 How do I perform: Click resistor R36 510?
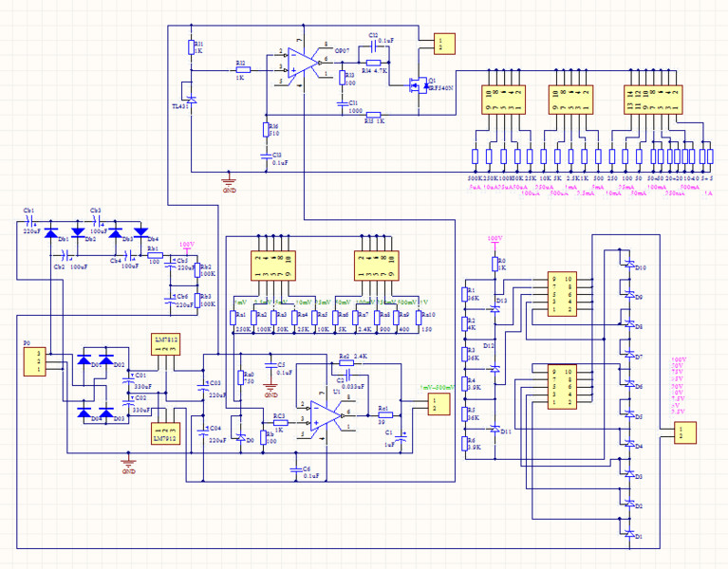tap(265, 131)
